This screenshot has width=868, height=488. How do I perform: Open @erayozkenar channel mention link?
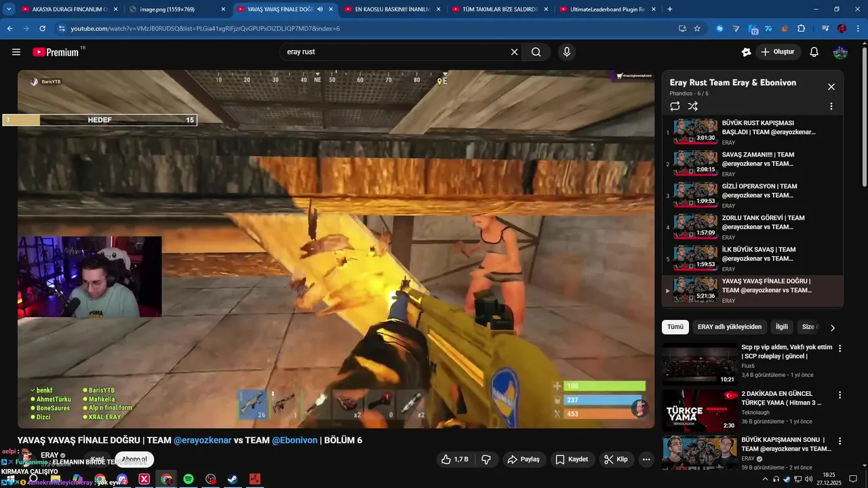click(x=203, y=441)
